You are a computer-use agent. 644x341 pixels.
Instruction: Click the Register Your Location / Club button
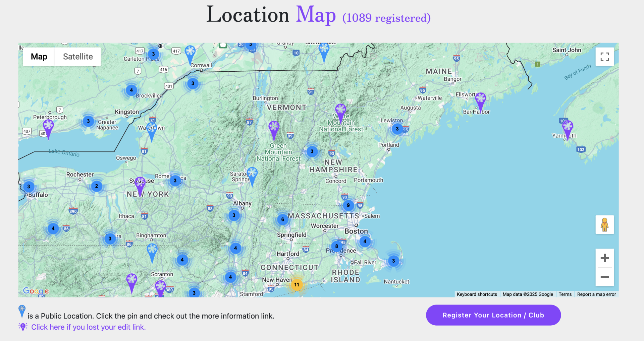coord(493,315)
